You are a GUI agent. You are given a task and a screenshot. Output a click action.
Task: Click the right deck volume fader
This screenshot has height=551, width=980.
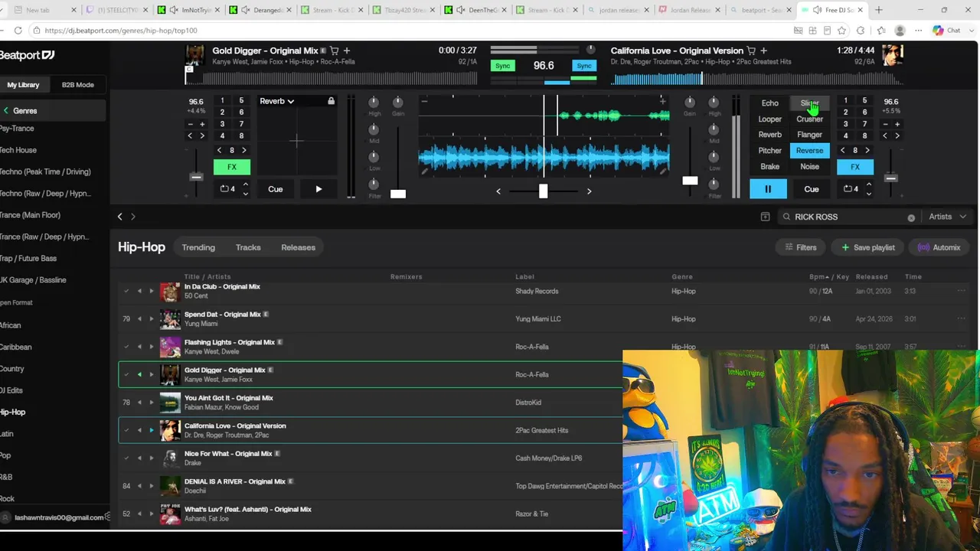[x=690, y=181]
